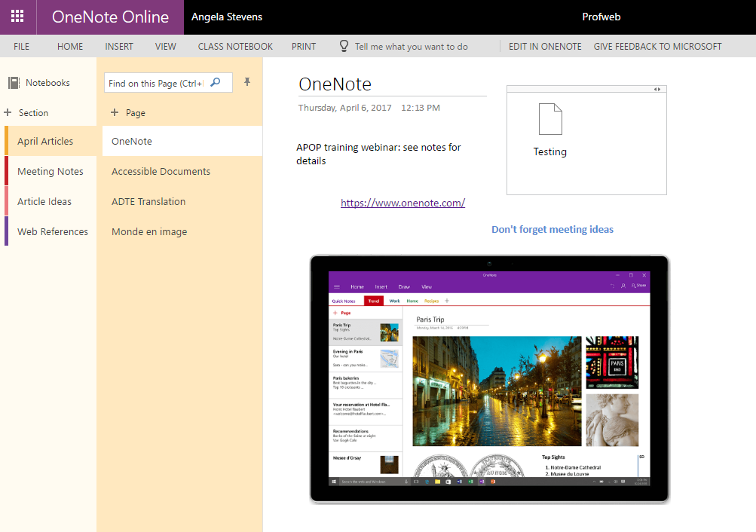Click the Testing file label
The height and width of the screenshot is (532, 756).
(550, 151)
